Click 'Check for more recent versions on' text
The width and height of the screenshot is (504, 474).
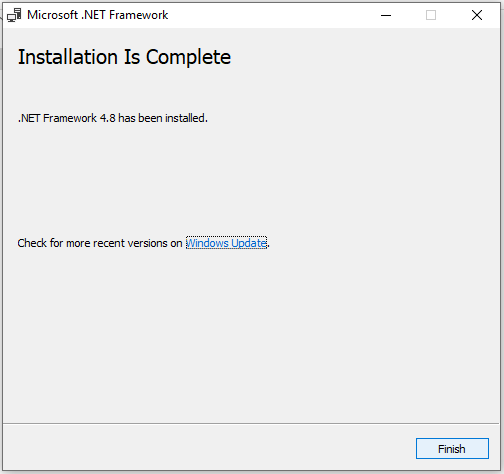pyautogui.click(x=100, y=243)
